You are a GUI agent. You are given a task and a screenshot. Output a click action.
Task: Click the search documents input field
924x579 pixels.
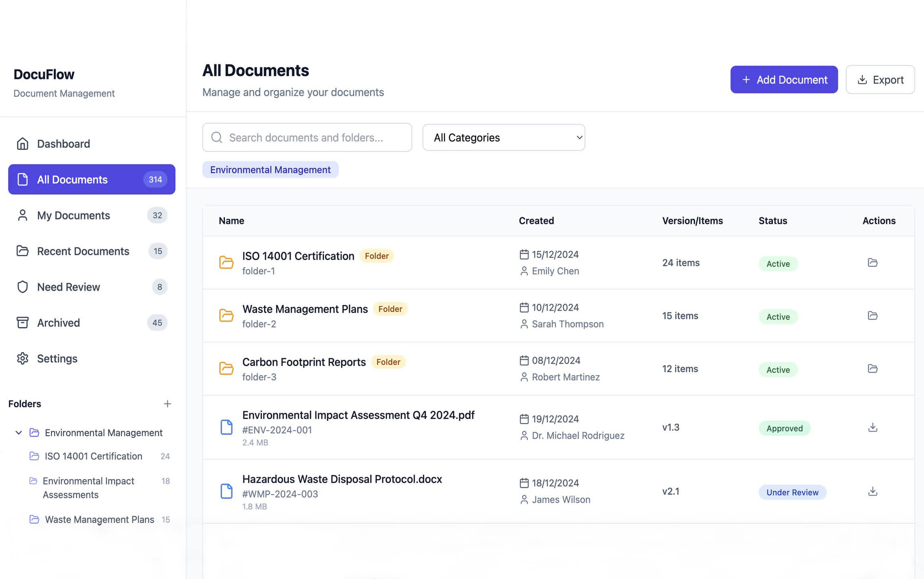pos(307,138)
